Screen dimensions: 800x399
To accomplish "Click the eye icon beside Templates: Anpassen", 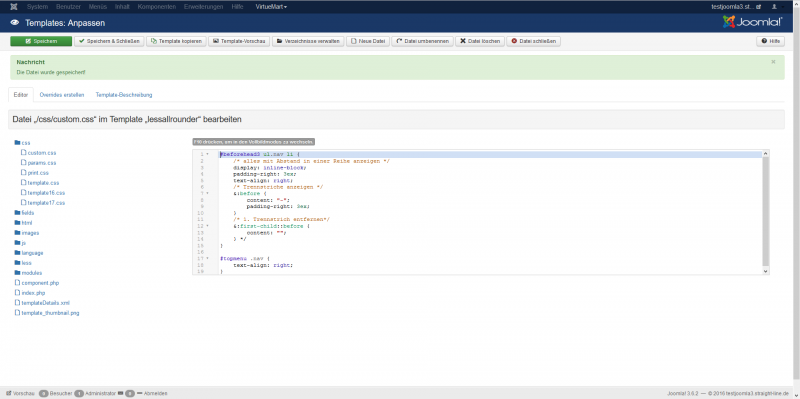I will pyautogui.click(x=15, y=22).
